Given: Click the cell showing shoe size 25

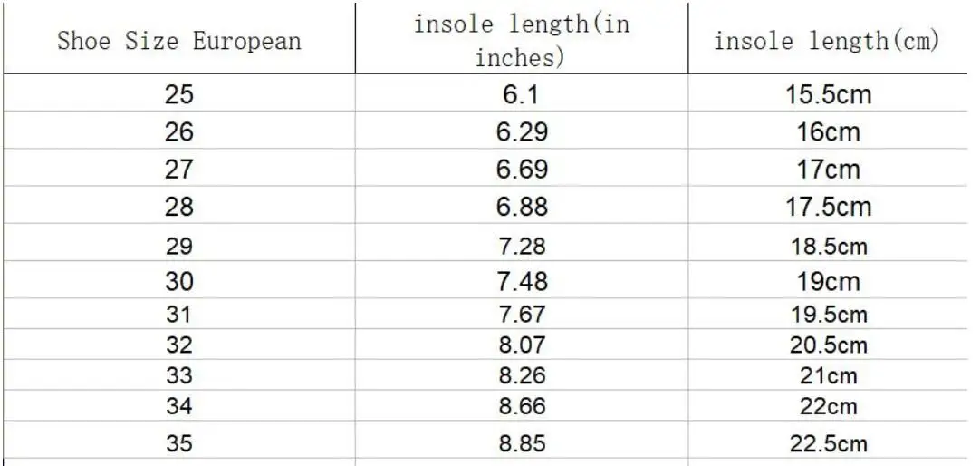Looking at the screenshot, I should coord(179,93).
